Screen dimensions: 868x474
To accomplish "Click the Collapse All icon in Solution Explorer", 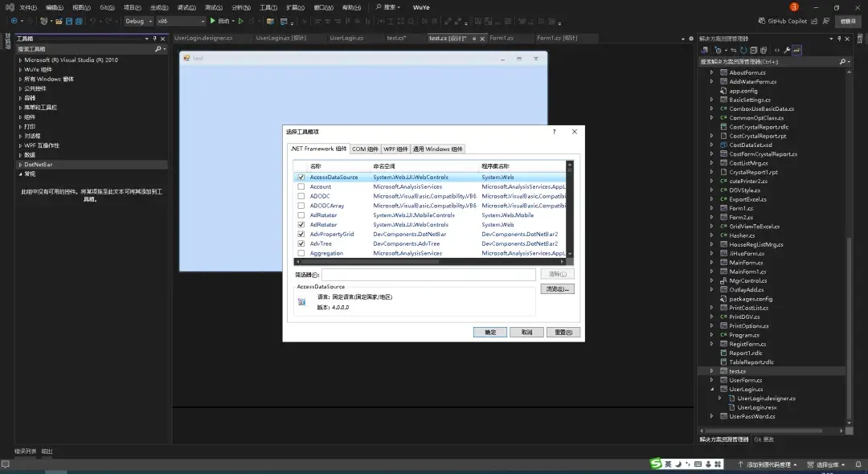I will click(x=753, y=51).
